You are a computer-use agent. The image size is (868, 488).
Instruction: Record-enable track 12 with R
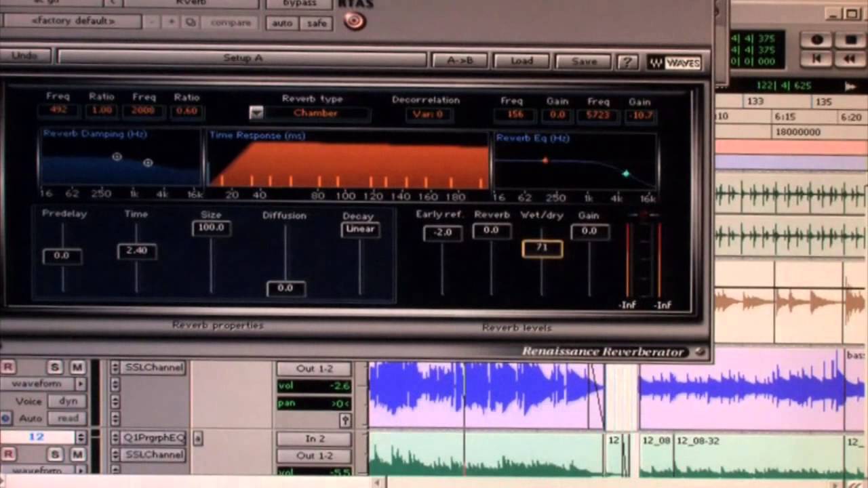(x=7, y=454)
